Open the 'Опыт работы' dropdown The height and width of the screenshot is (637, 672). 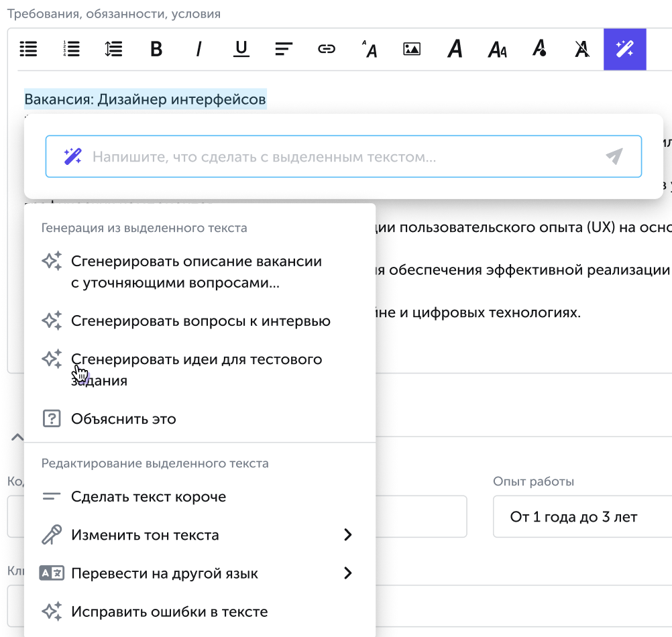582,517
